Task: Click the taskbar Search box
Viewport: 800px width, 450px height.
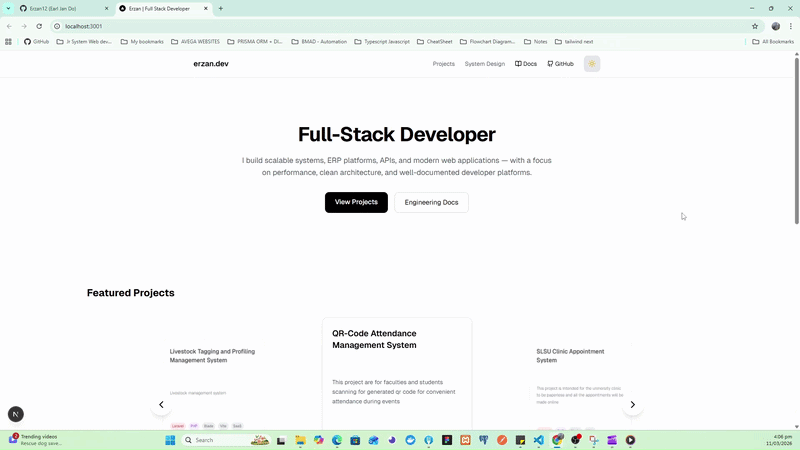Action: coord(226,440)
